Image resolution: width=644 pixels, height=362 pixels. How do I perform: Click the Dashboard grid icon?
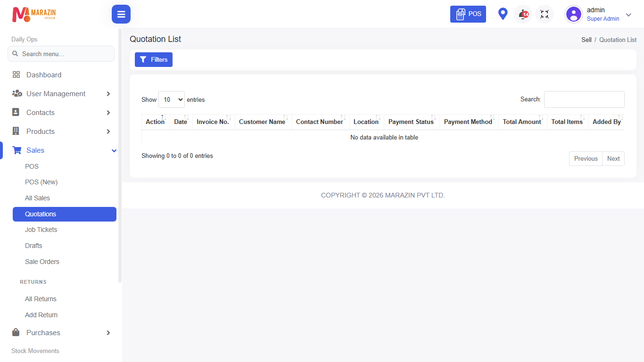coord(16,74)
